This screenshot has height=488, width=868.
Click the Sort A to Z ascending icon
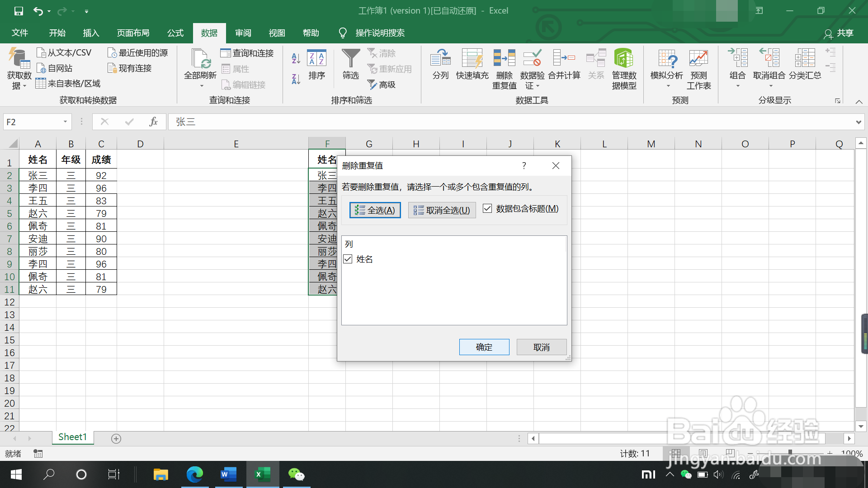point(296,58)
